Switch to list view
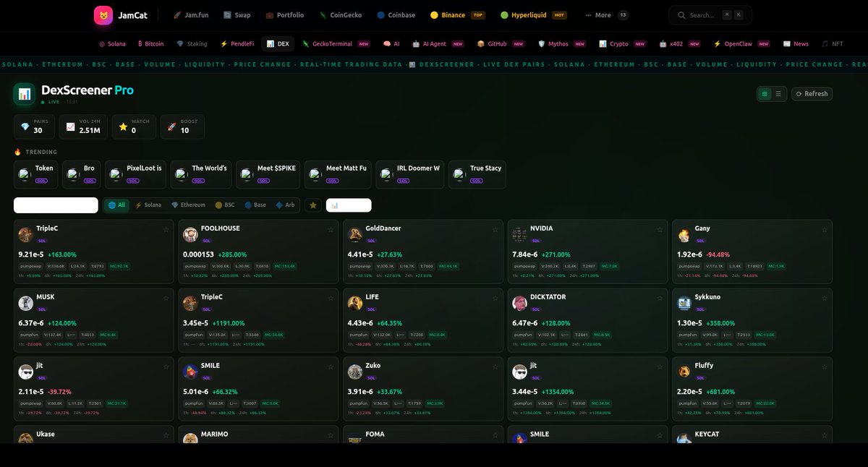This screenshot has width=868, height=467. 778,94
